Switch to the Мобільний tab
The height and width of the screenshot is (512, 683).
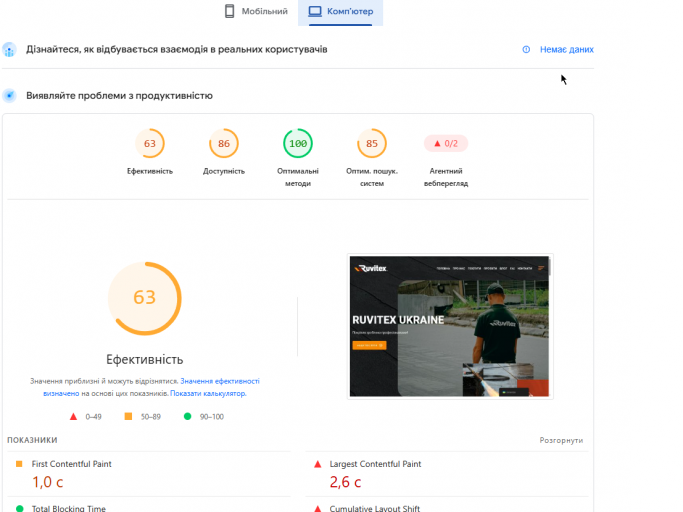256,11
